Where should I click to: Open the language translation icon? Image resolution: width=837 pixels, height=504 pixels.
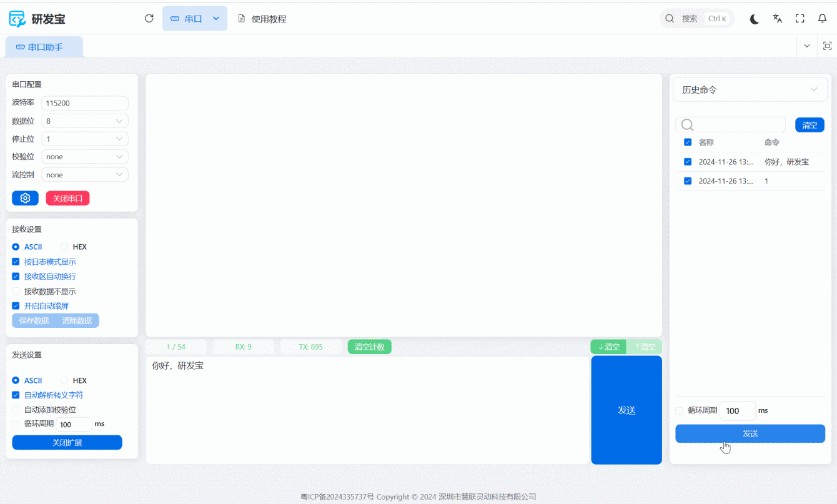(x=777, y=19)
